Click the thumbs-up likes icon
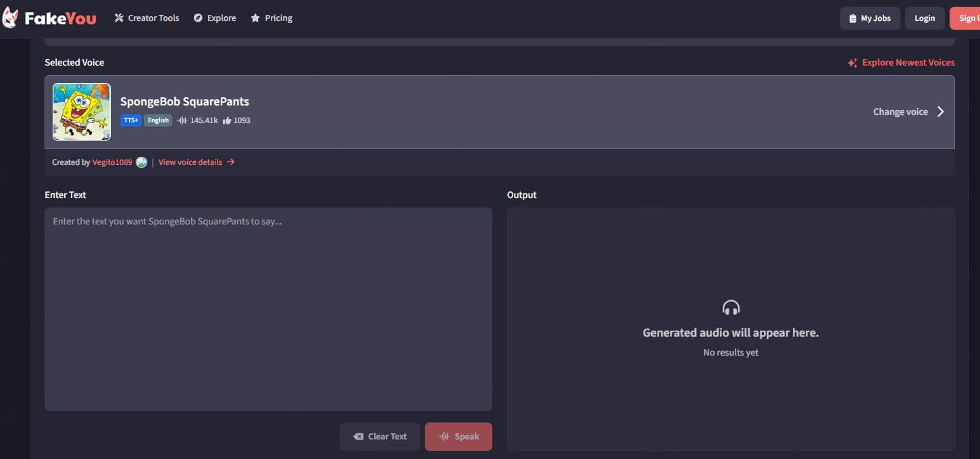The width and height of the screenshot is (980, 459). [227, 120]
